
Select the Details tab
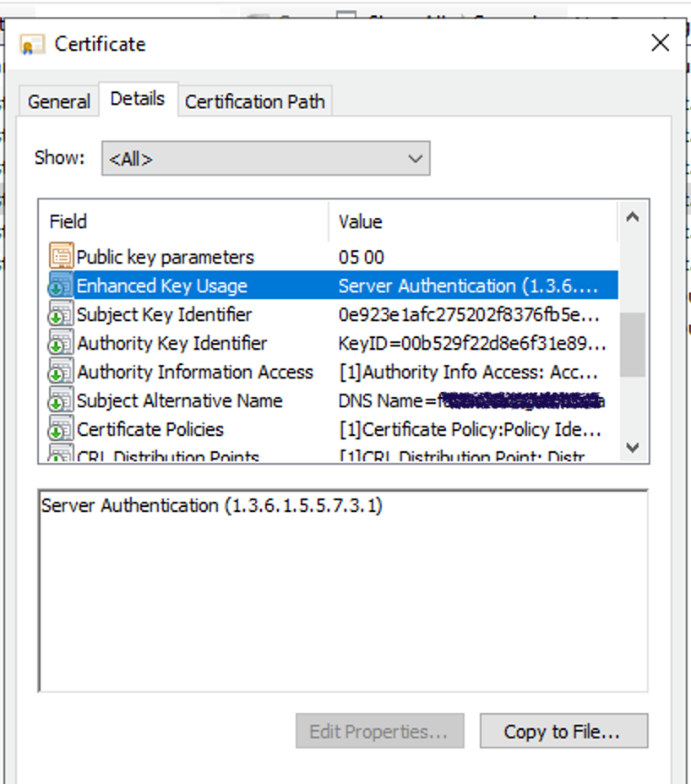coord(137,99)
